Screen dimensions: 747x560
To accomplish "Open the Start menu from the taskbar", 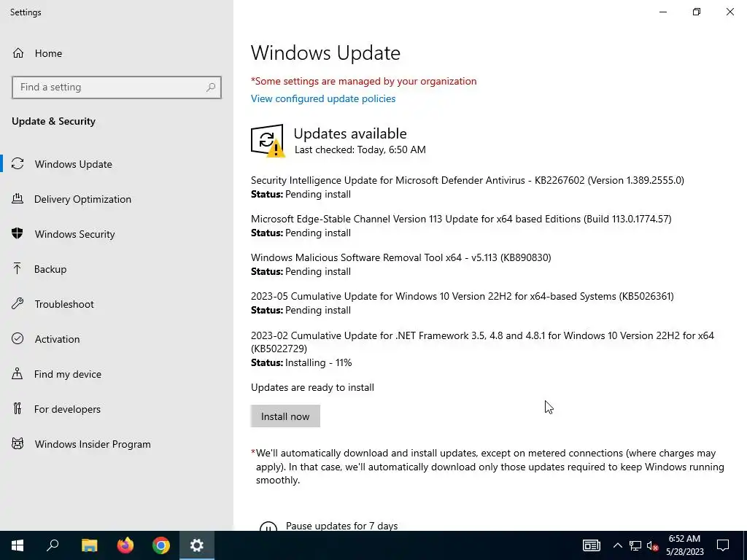I will 18,545.
